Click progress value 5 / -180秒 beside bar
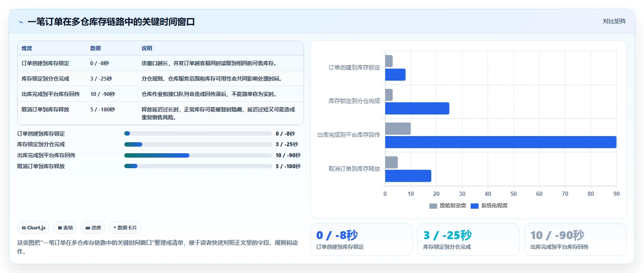644x273 pixels. pos(288,166)
